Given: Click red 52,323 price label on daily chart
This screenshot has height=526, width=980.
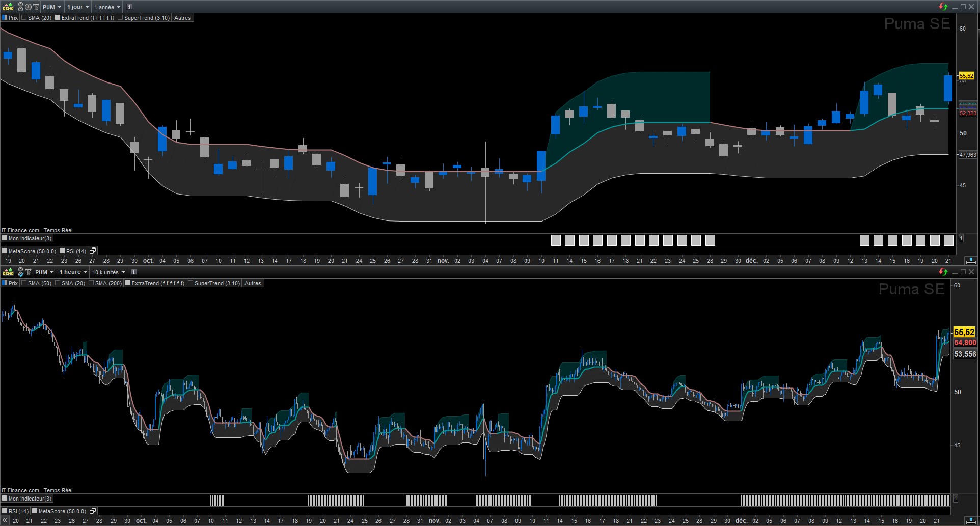Looking at the screenshot, I should tap(968, 113).
